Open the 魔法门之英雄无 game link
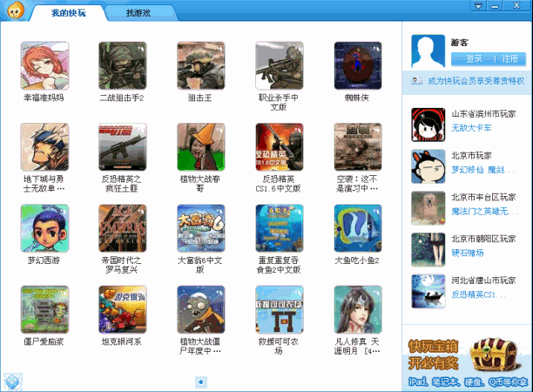Image resolution: width=533 pixels, height=392 pixels. click(x=484, y=212)
